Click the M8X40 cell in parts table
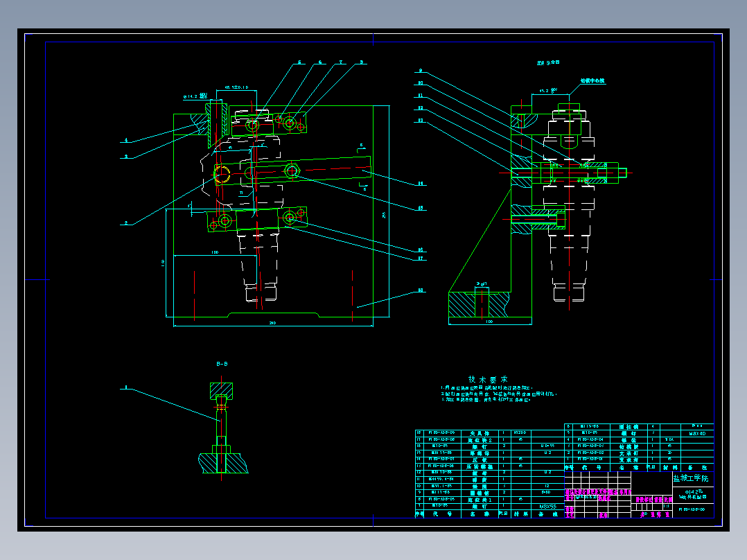Viewport: 747px width, 560px height. tap(697, 434)
